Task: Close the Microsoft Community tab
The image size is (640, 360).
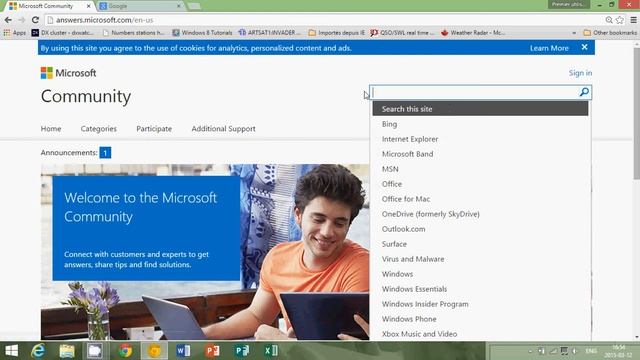Action: click(89, 6)
